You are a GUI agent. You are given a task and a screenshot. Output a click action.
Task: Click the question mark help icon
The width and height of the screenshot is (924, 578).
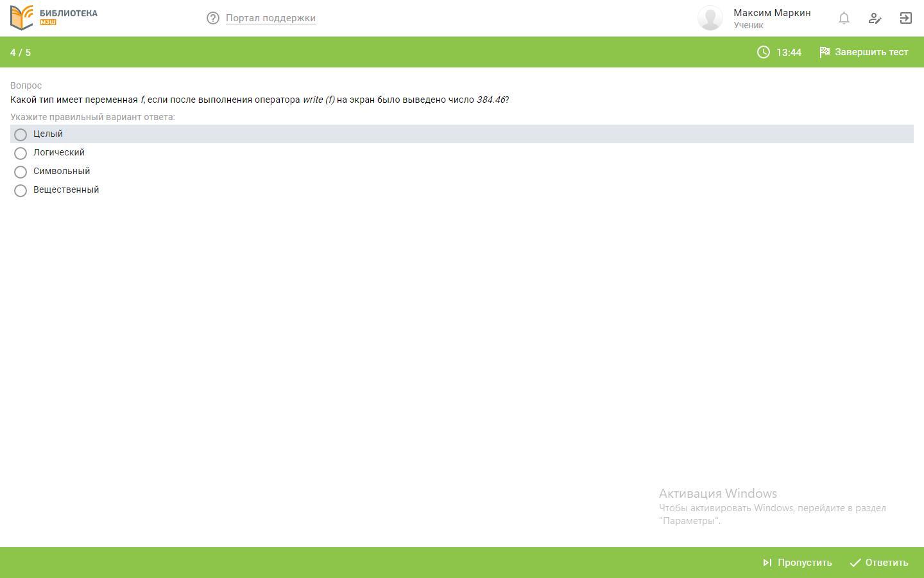click(213, 18)
